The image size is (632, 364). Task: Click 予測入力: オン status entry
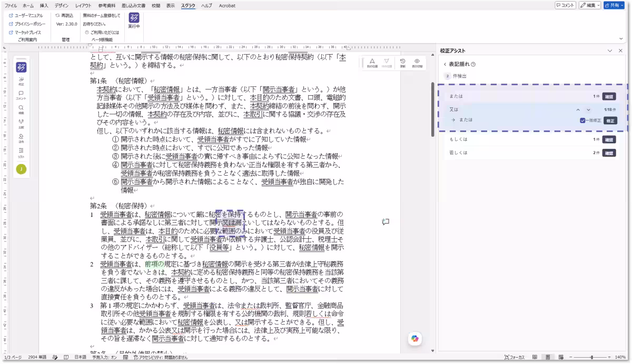click(104, 357)
